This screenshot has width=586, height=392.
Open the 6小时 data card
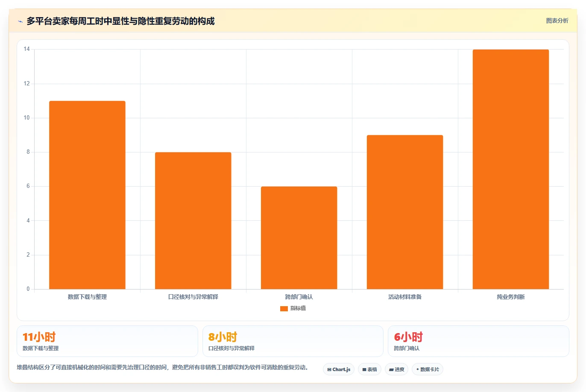tap(478, 341)
